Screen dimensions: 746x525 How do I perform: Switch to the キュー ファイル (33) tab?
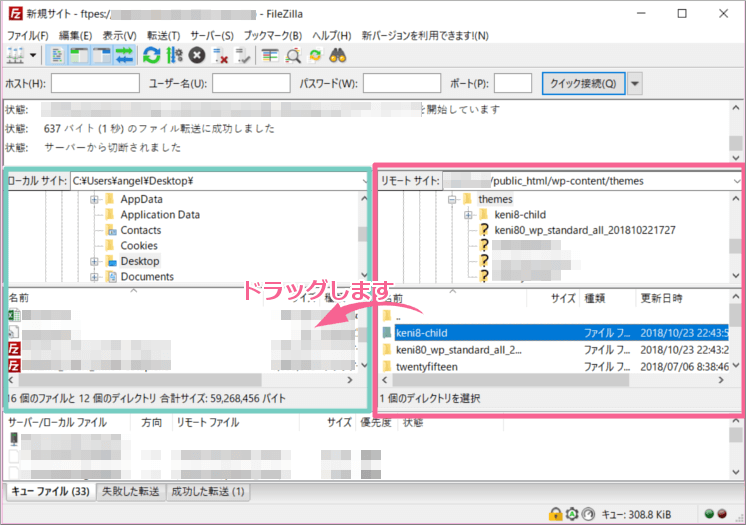50,492
